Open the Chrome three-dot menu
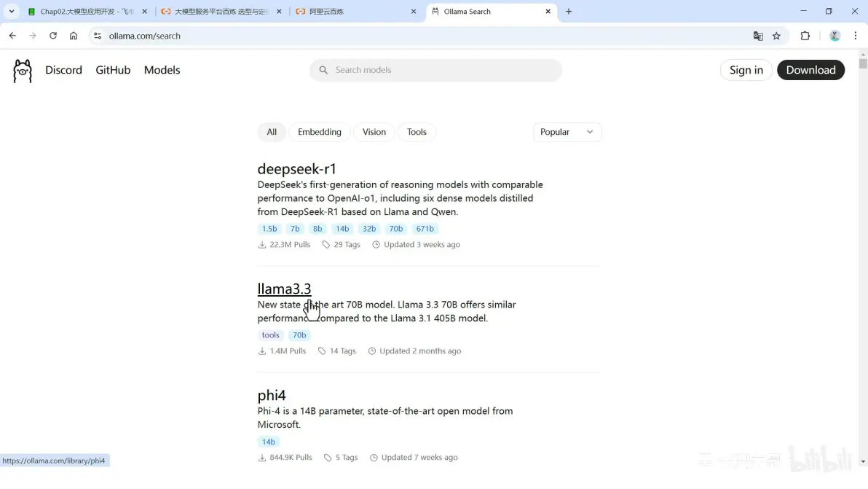The height and width of the screenshot is (489, 868). tap(855, 36)
